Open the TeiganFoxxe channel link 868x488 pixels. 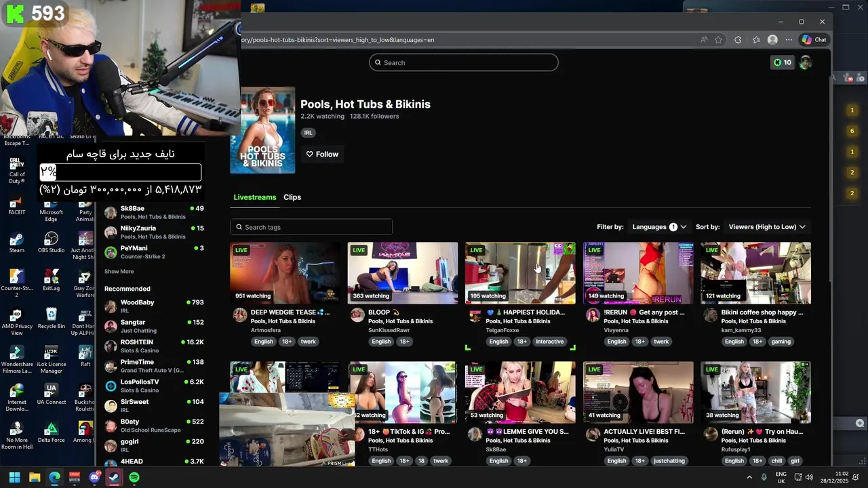pos(502,330)
